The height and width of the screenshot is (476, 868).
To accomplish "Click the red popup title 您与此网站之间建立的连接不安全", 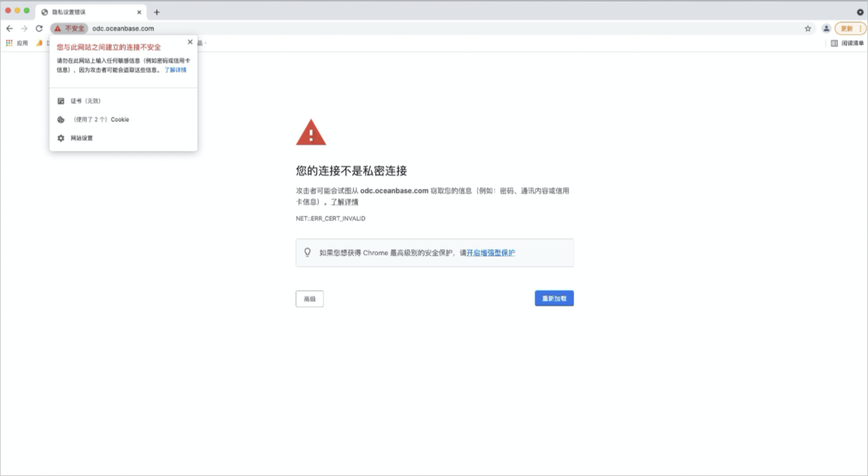I will (x=109, y=47).
